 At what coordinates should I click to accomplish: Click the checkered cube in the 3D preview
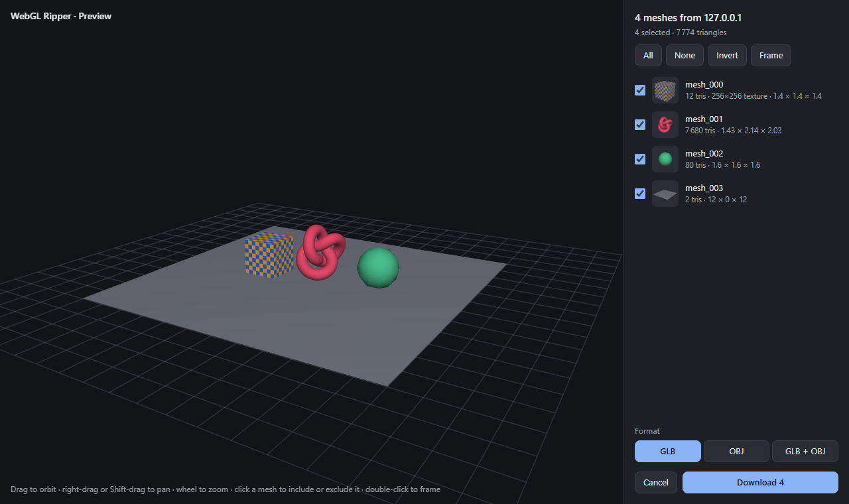269,255
